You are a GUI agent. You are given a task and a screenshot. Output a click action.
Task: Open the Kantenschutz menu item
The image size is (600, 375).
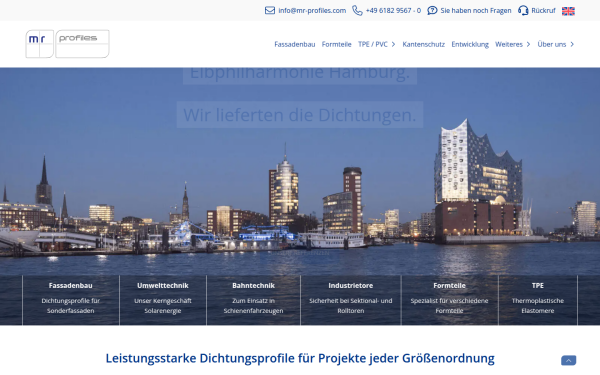coord(423,44)
